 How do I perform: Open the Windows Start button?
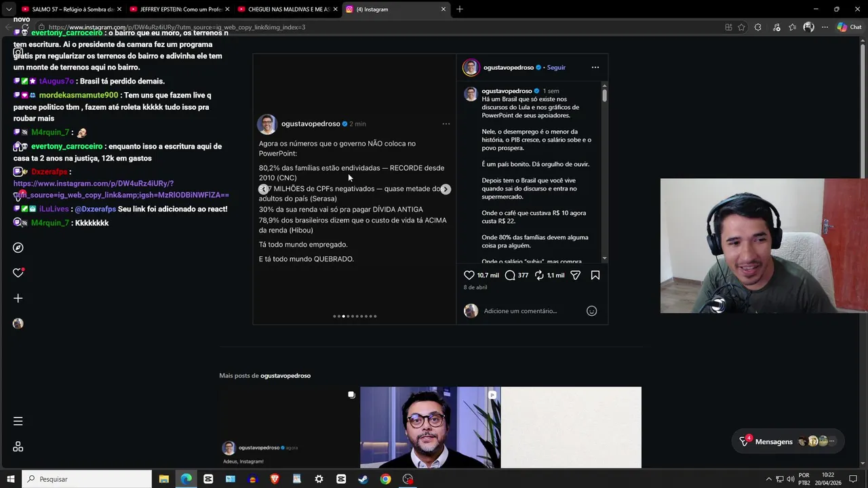click(10, 479)
